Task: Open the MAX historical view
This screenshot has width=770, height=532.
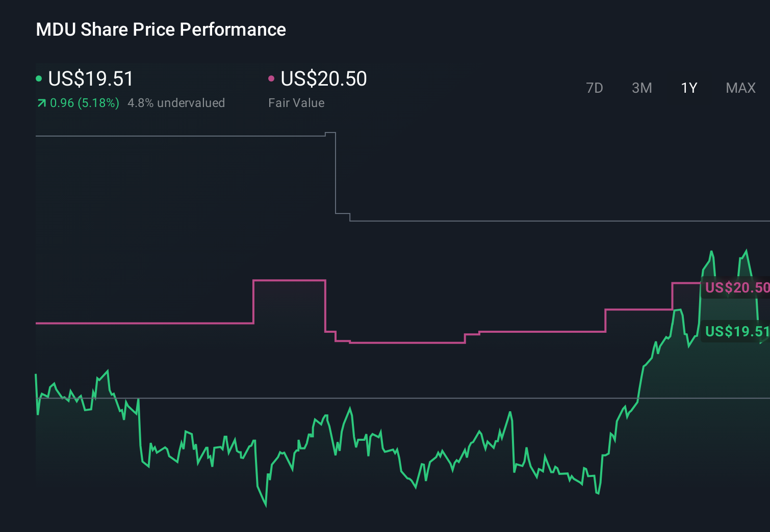Action: click(x=740, y=88)
